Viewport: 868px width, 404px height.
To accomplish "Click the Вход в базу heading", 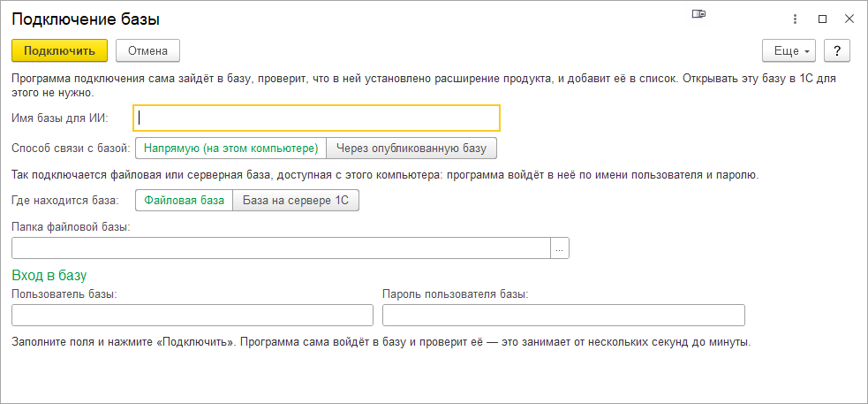I will click(49, 276).
